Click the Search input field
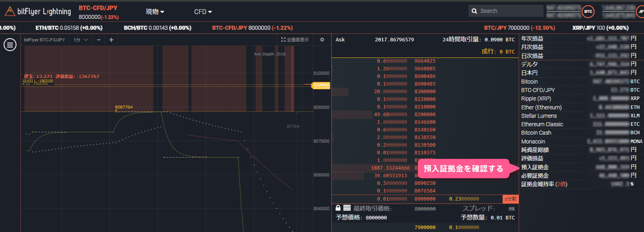Screen dimensions: 644x232 click(x=506, y=11)
